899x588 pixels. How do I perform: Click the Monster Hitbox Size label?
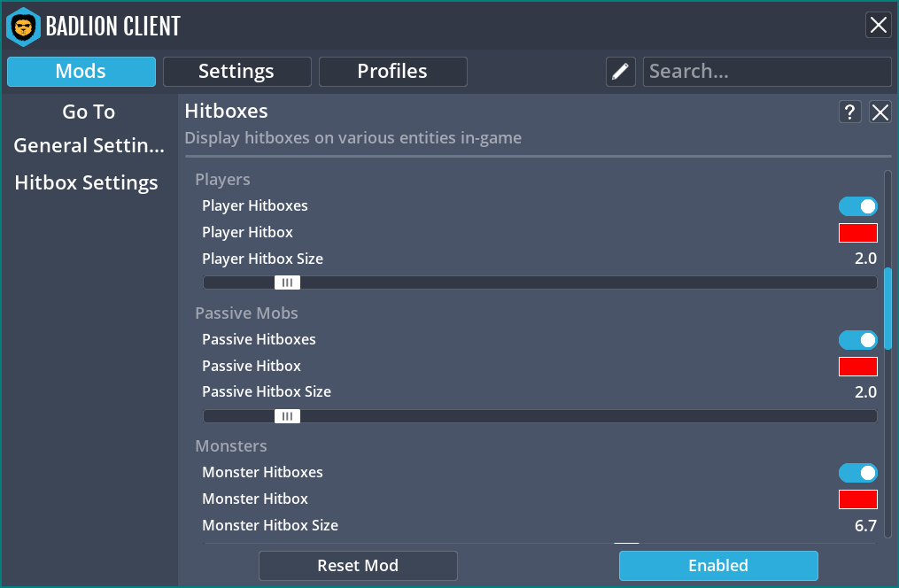pyautogui.click(x=270, y=525)
